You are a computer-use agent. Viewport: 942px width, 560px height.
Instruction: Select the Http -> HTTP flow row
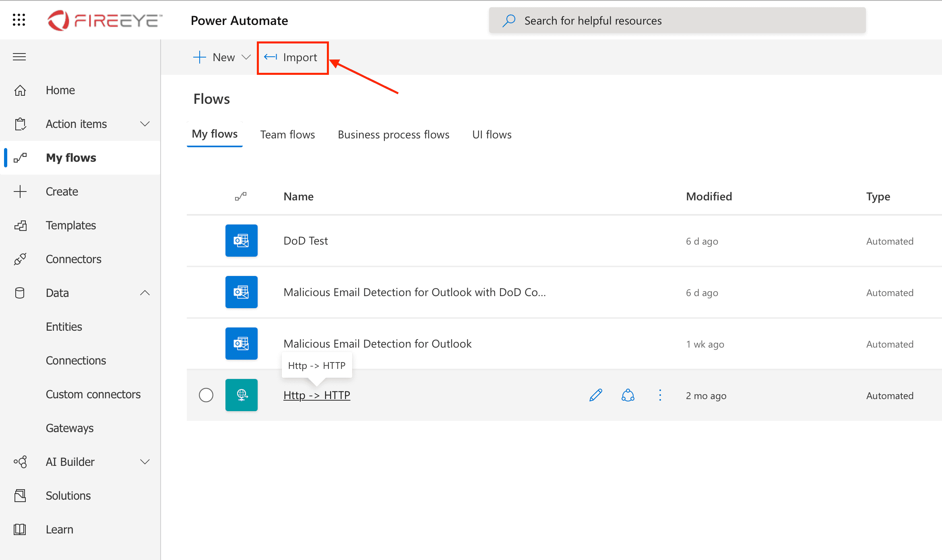coord(206,395)
